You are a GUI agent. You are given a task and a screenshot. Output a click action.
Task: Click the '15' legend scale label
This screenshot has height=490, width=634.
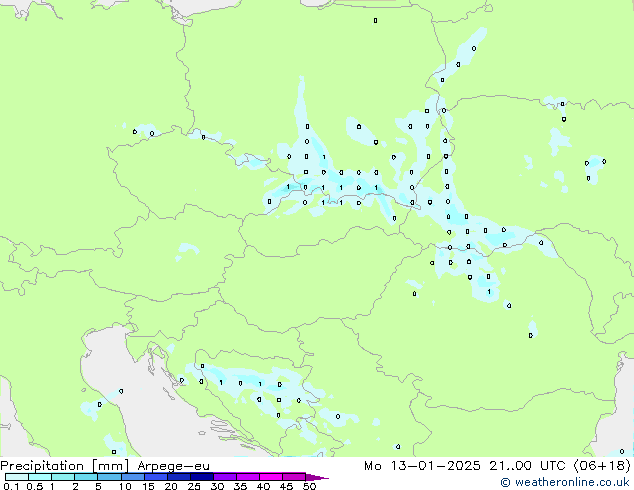pos(148,486)
